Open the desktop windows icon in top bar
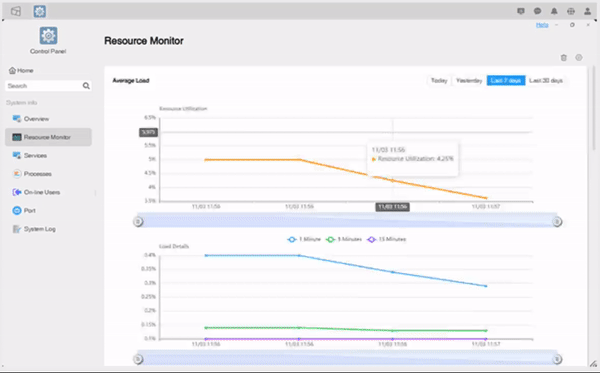This screenshot has height=373, width=600. [16, 11]
